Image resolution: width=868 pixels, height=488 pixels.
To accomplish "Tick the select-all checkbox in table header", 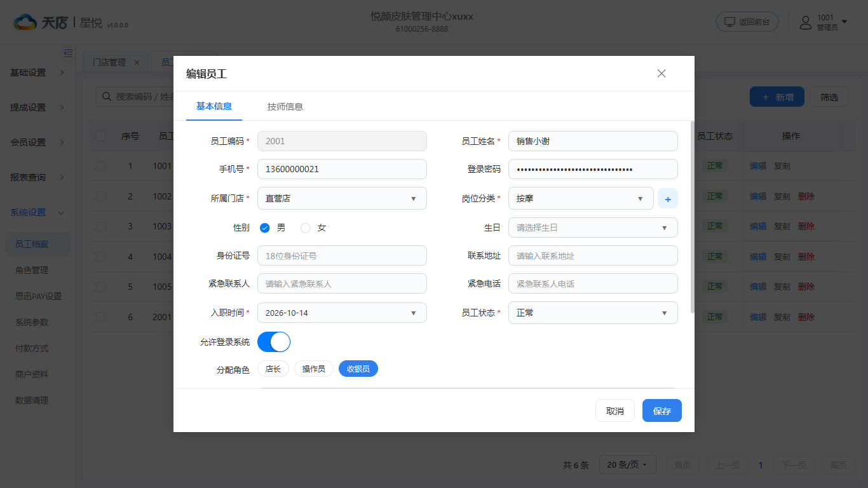I will point(101,136).
